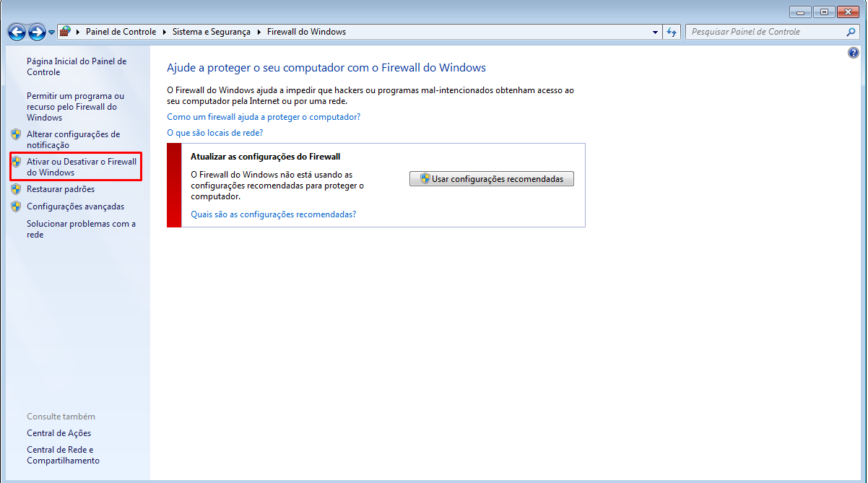
Task: Click the Control Panel icon in address bar
Action: point(66,32)
